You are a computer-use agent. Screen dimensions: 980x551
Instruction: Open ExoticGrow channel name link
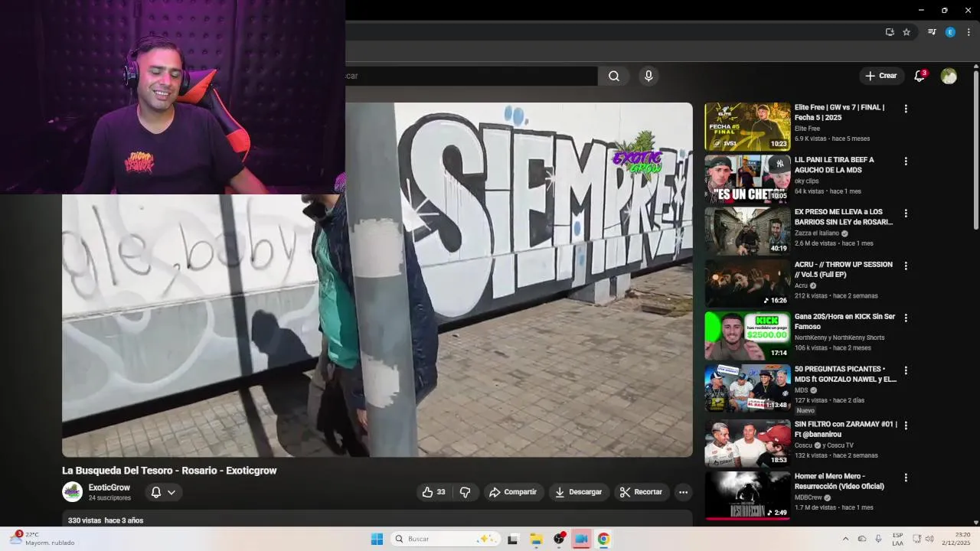click(x=109, y=487)
